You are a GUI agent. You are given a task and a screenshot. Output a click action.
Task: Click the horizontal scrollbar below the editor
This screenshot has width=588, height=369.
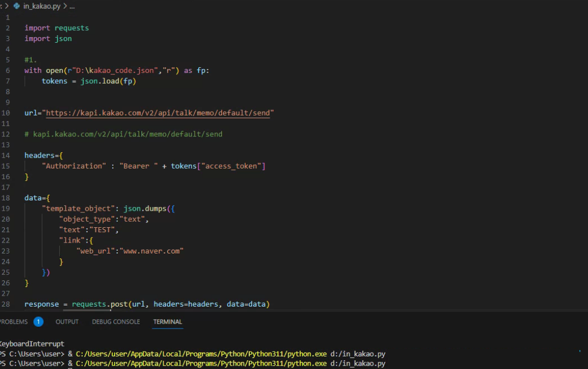point(87,310)
